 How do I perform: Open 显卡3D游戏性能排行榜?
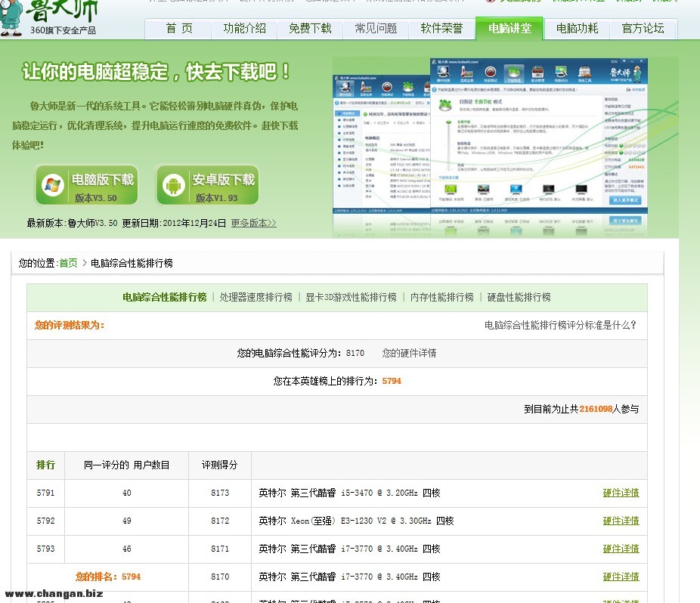click(x=351, y=297)
